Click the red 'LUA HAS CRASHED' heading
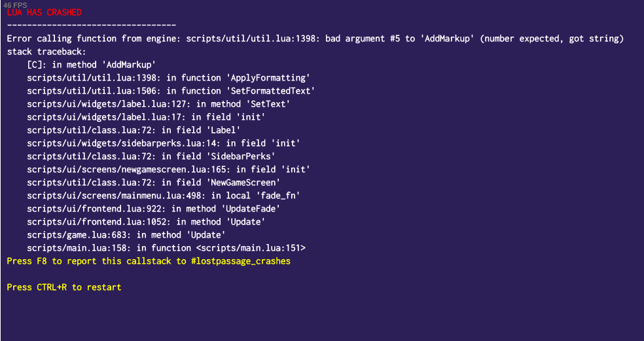 (45, 13)
